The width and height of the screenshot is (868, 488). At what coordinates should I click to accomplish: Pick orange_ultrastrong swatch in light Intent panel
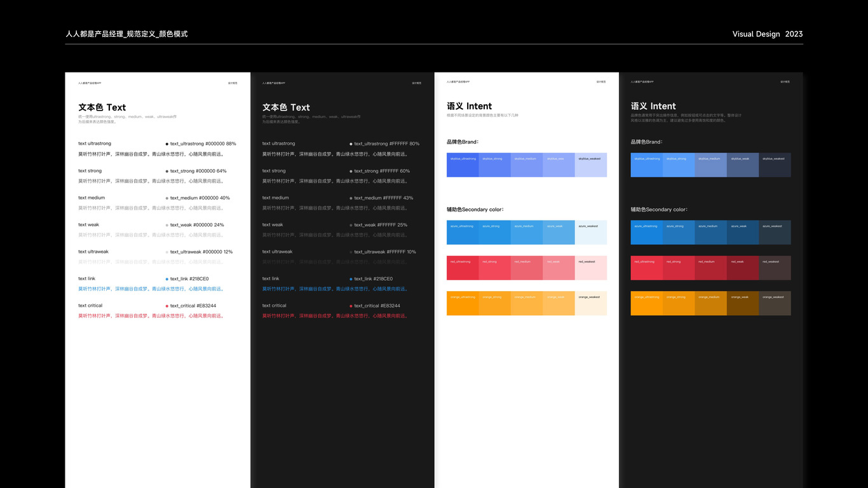tap(463, 303)
